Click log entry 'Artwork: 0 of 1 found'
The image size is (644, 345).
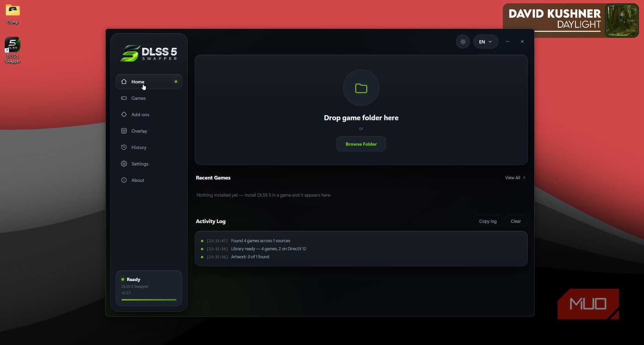(x=250, y=257)
